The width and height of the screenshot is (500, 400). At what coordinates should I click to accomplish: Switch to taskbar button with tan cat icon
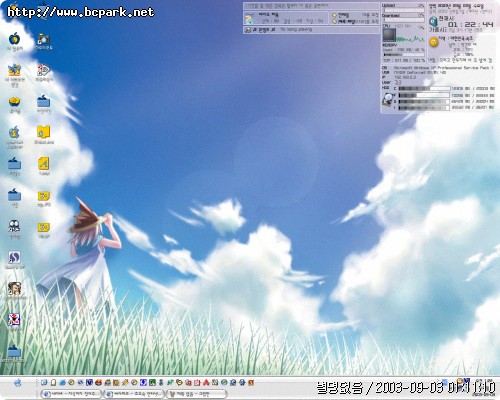click(x=197, y=394)
